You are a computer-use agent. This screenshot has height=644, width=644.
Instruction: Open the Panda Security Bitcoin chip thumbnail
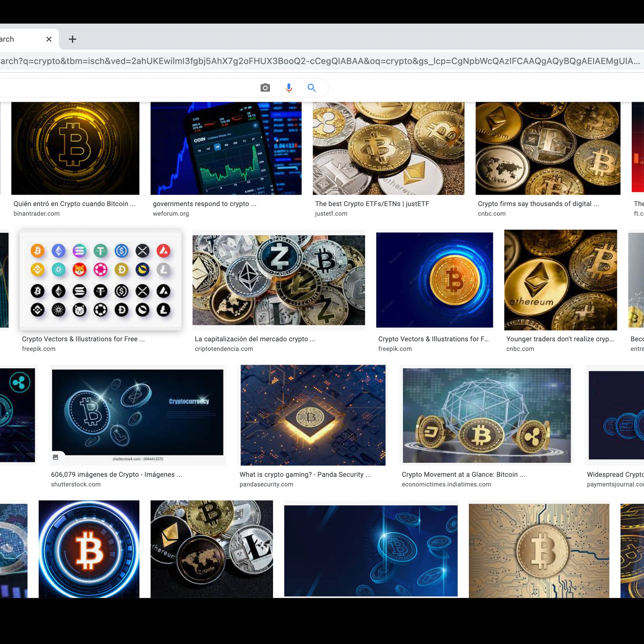point(313,415)
